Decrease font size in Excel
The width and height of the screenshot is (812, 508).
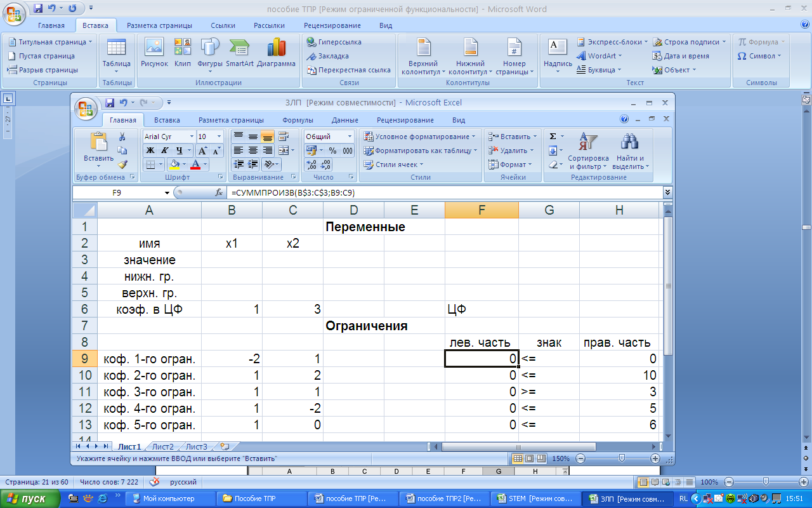point(216,150)
